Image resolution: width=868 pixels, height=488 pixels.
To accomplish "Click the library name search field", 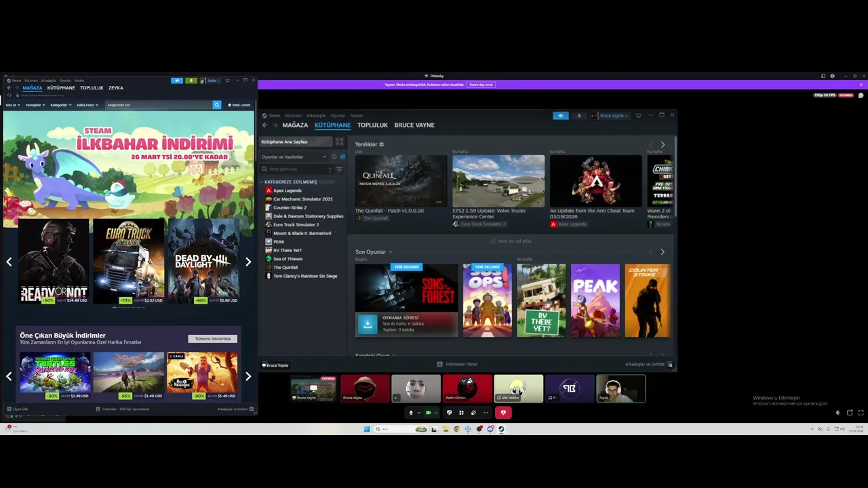I will coord(297,169).
